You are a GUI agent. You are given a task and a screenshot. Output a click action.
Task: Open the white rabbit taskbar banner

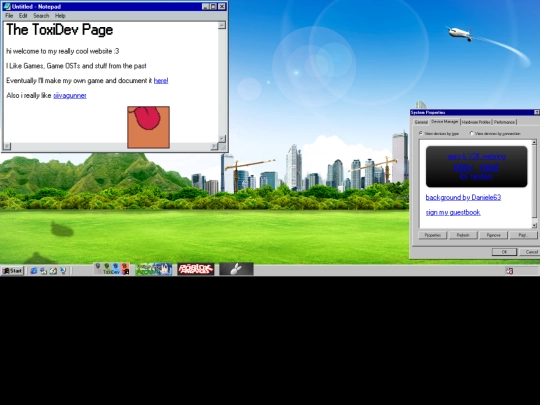pos(236,269)
